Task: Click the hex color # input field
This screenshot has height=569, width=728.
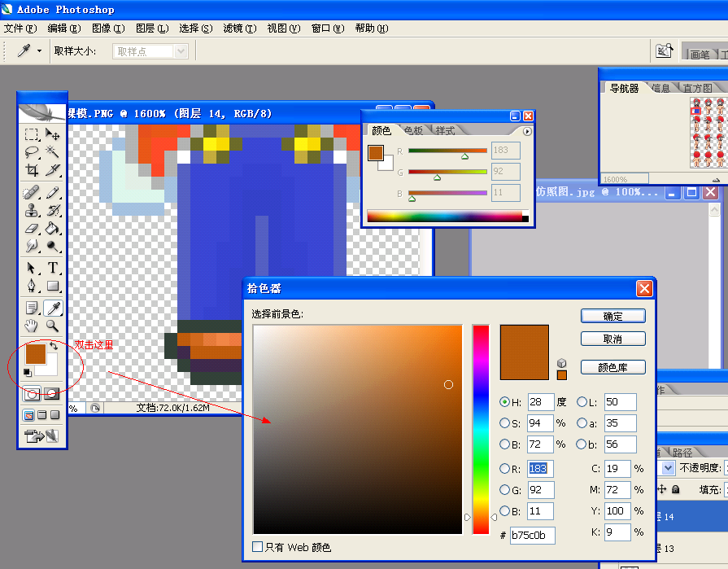Action: click(532, 535)
